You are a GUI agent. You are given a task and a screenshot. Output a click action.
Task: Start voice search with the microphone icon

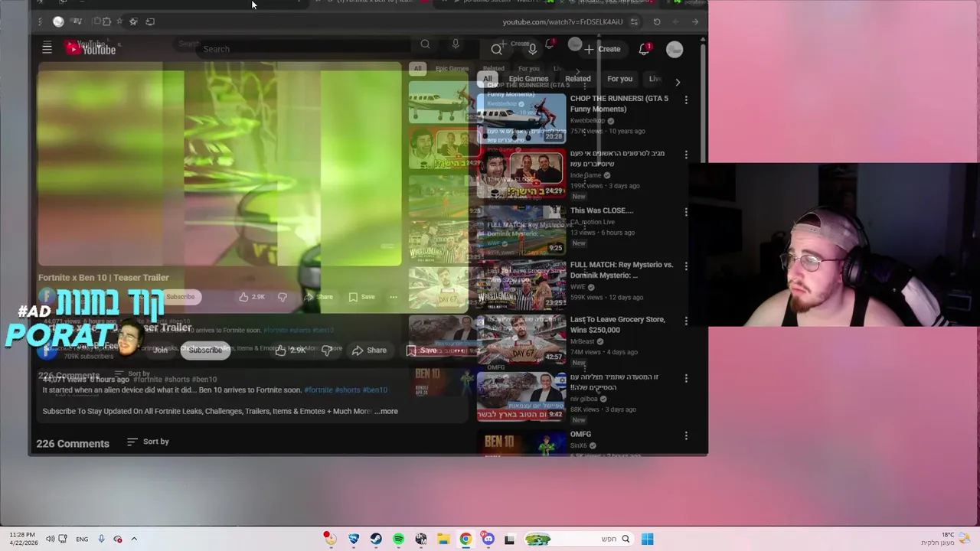tap(532, 49)
